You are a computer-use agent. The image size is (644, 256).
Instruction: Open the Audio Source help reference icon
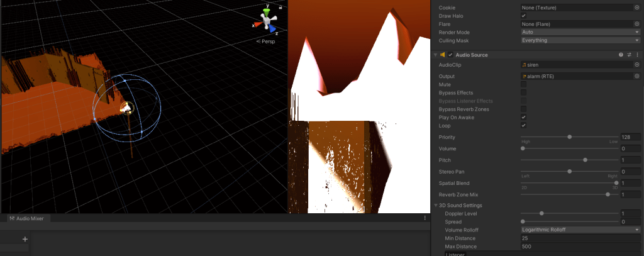click(x=621, y=55)
